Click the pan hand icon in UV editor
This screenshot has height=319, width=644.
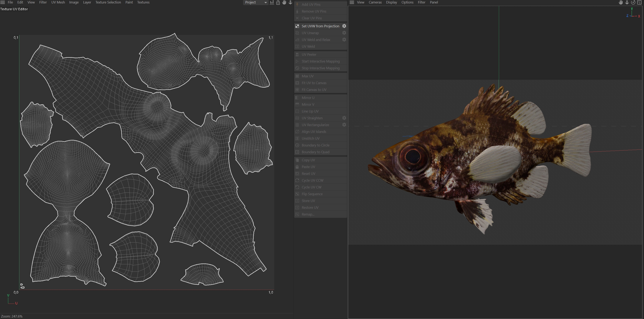pos(284,2)
